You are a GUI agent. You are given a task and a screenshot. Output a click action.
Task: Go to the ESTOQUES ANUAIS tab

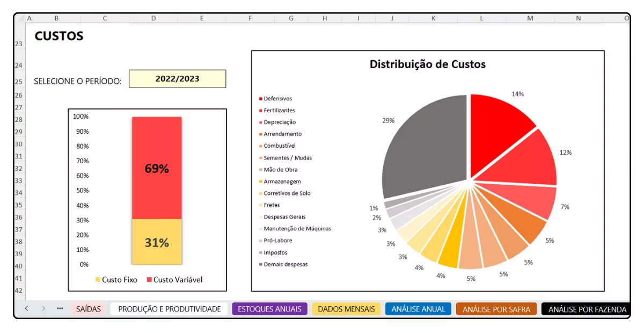click(x=269, y=309)
